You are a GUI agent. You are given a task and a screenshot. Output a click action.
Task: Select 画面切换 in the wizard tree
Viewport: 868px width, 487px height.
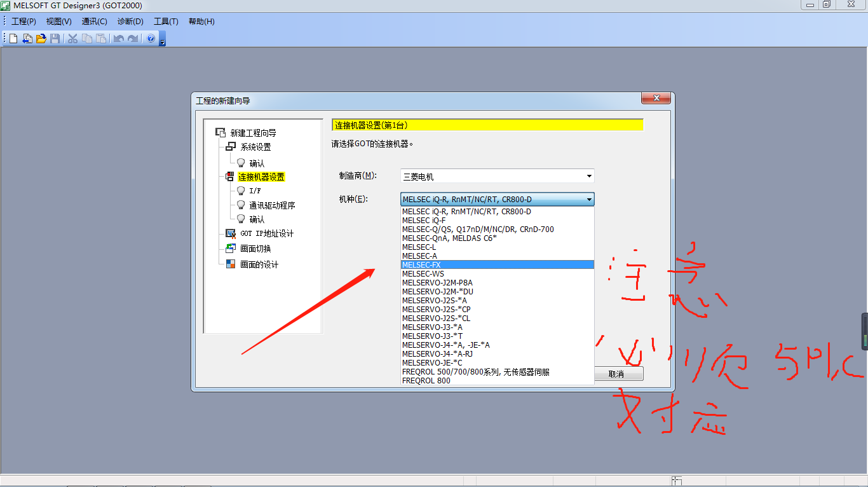(255, 249)
